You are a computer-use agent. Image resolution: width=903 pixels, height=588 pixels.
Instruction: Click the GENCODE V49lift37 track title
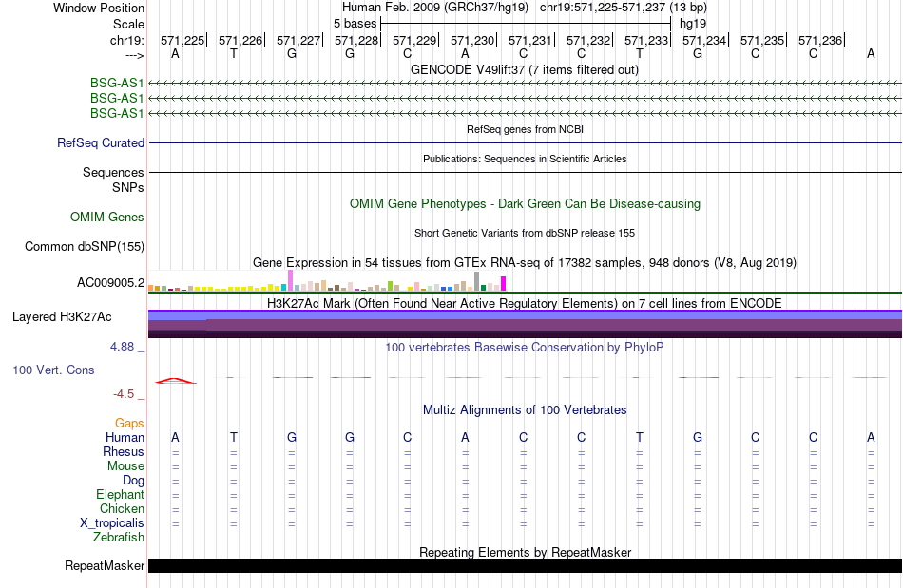[525, 69]
